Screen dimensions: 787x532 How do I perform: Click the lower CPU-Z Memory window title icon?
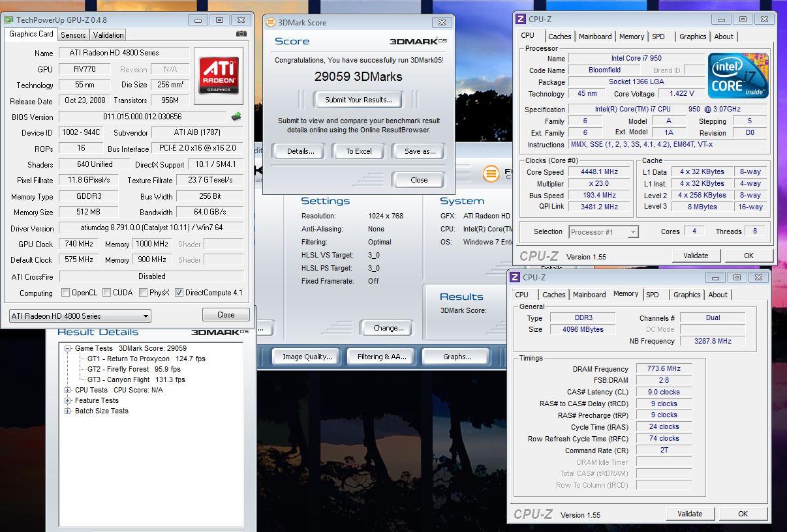(x=515, y=277)
